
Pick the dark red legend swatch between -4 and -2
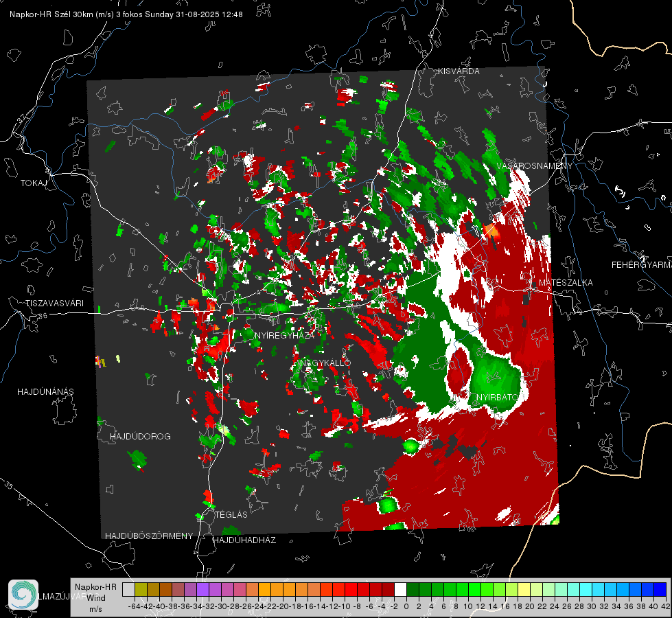click(388, 590)
